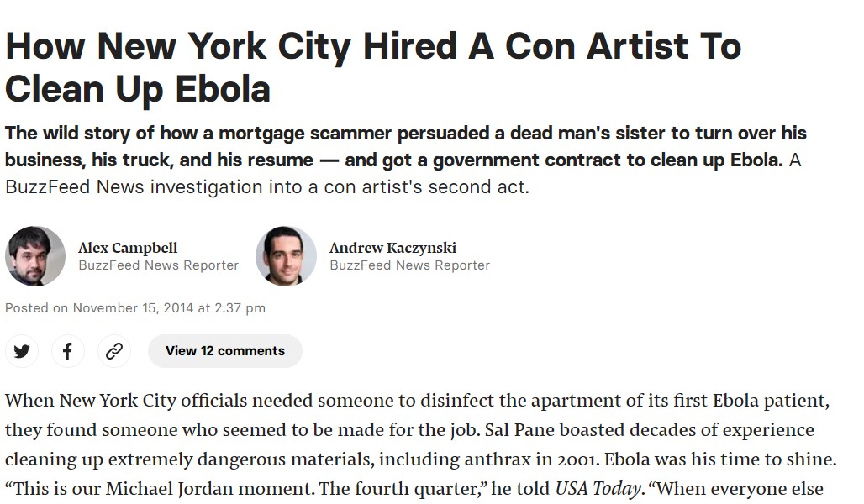864x504 pixels.
Task: Click the bold subheading about mortgage scammer
Action: click(406, 146)
